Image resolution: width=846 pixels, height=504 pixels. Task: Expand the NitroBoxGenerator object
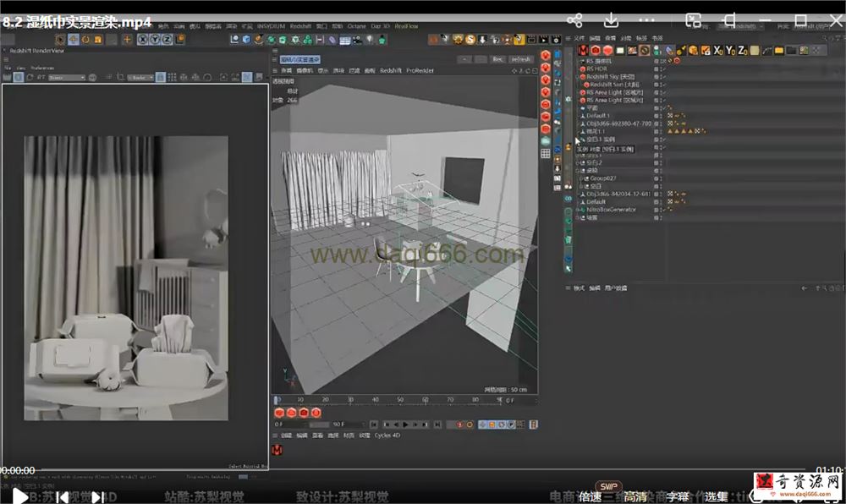coord(578,210)
